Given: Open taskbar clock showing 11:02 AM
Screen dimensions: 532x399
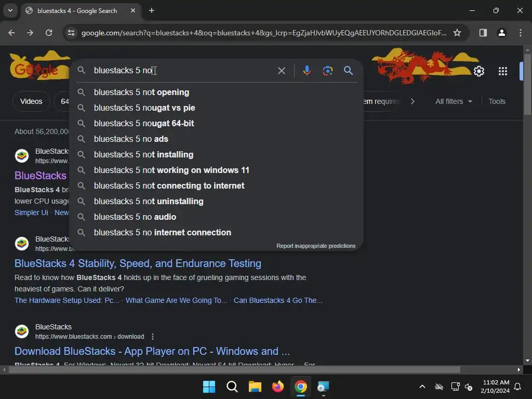Looking at the screenshot, I should (495, 387).
